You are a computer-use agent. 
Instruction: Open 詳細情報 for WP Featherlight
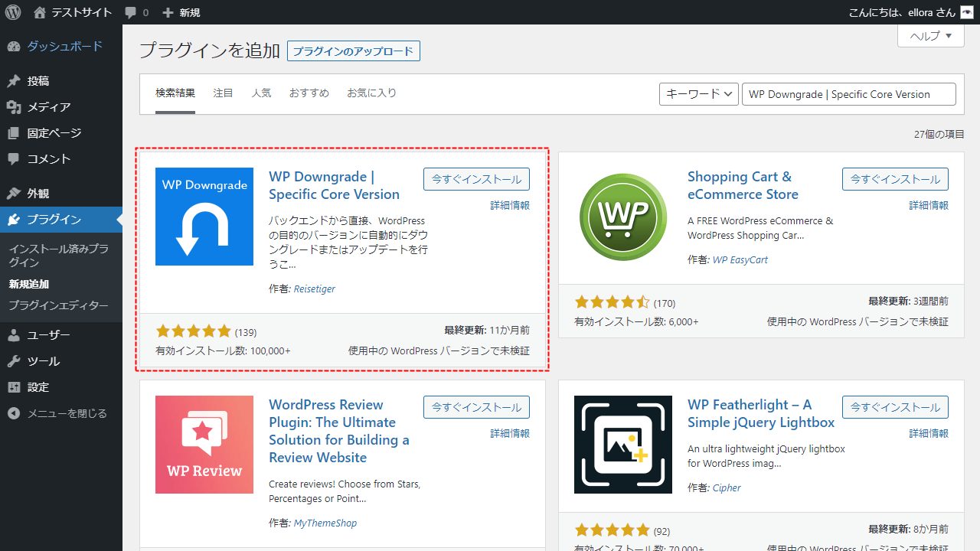coord(929,433)
